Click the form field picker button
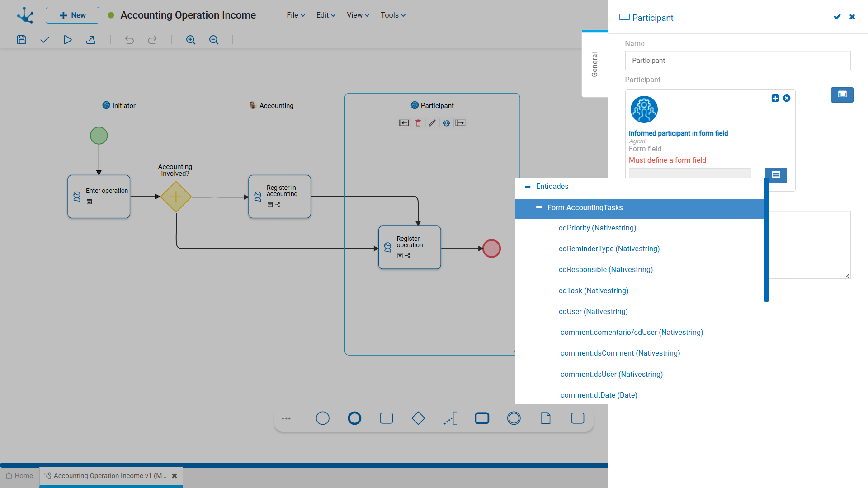The height and width of the screenshot is (488, 868). 776,175
